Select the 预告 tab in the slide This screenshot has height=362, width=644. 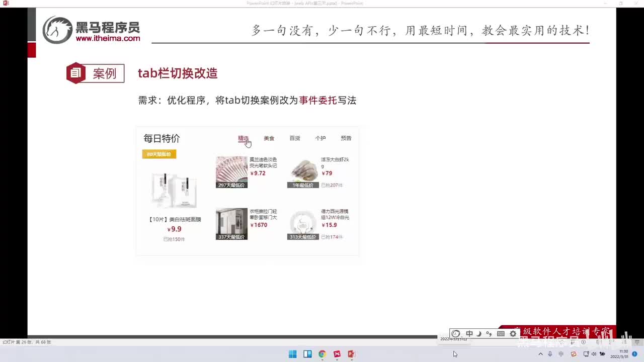click(346, 138)
